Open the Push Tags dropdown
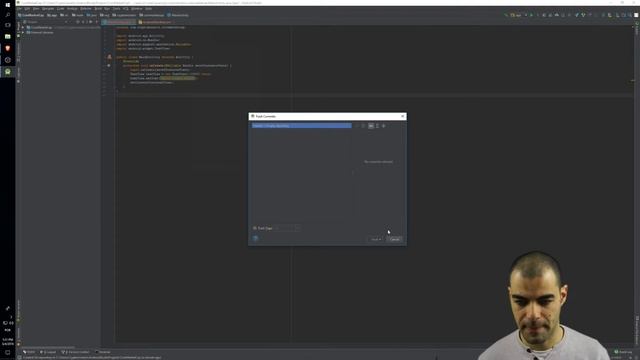The image size is (640, 360). (x=288, y=228)
